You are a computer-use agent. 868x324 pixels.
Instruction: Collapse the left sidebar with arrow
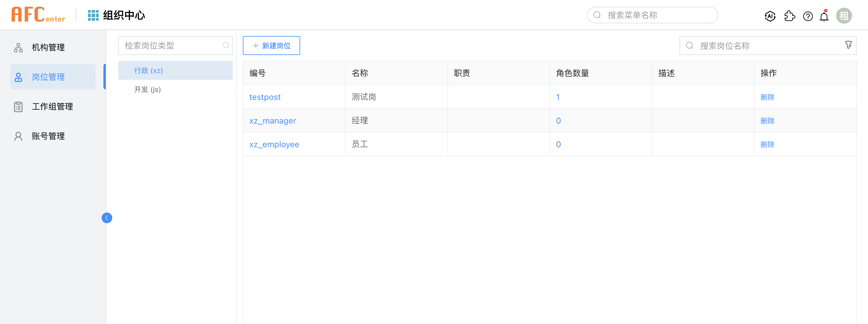pos(107,218)
